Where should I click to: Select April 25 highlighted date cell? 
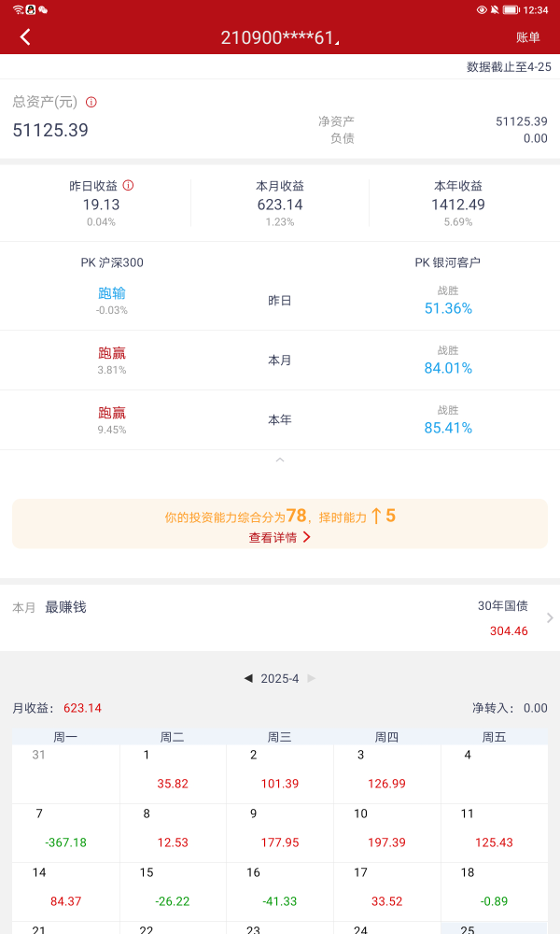pos(494,927)
